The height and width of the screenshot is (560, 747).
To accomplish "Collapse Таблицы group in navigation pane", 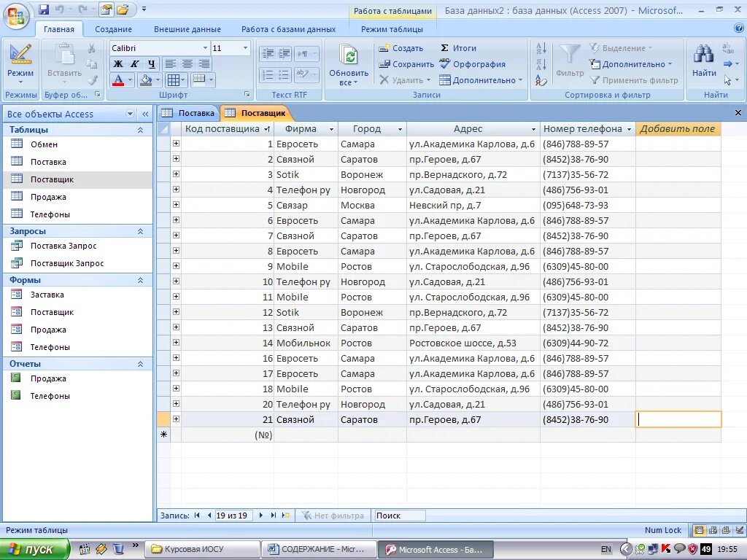I will click(140, 130).
